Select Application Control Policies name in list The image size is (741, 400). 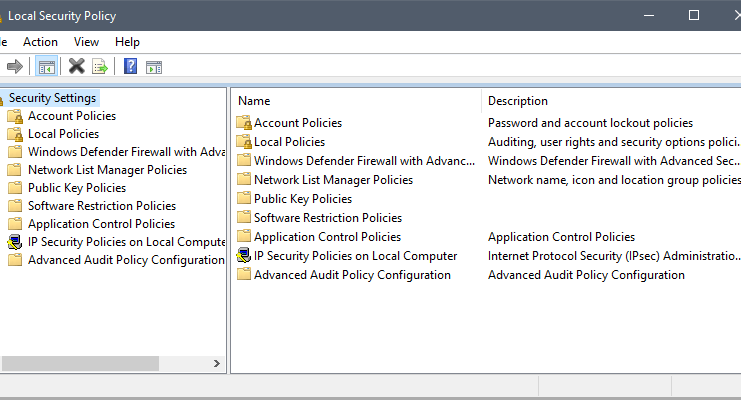[x=327, y=236]
